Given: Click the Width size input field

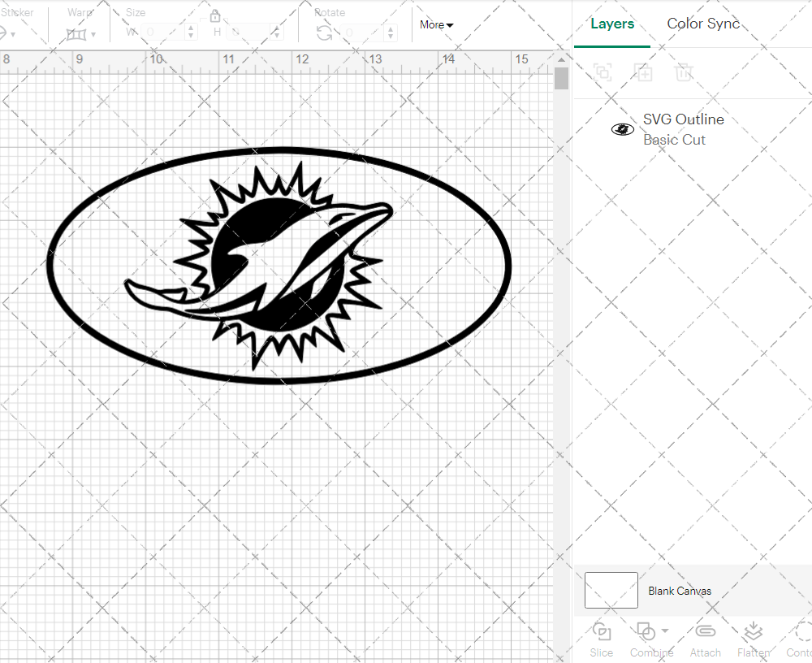Looking at the screenshot, I should point(164,32).
